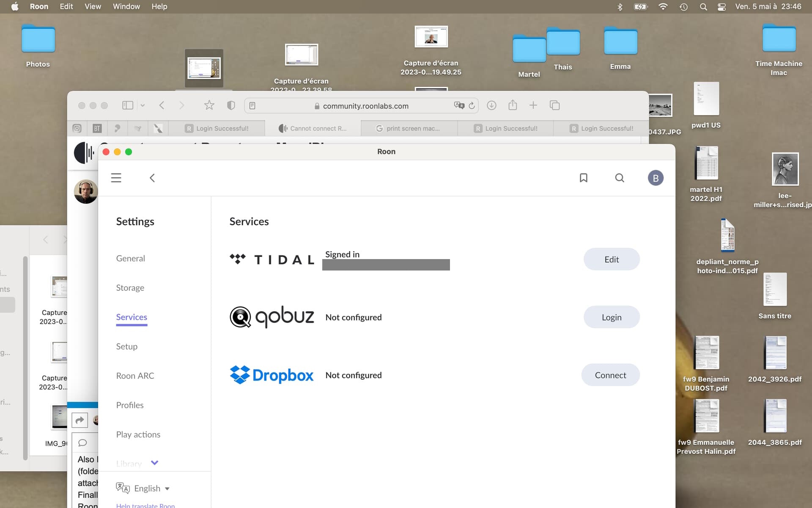
Task: Open the profile avatar labeled B
Action: point(655,178)
